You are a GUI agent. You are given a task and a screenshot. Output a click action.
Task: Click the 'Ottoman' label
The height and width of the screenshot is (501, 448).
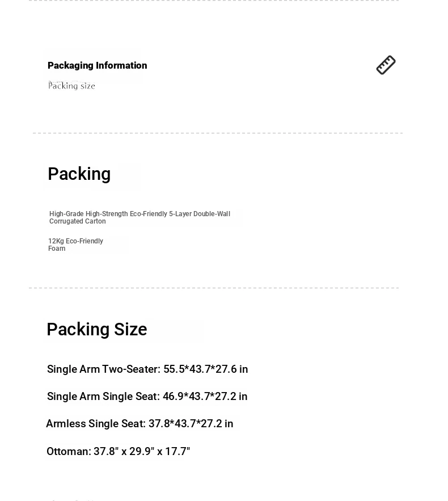tap(69, 451)
